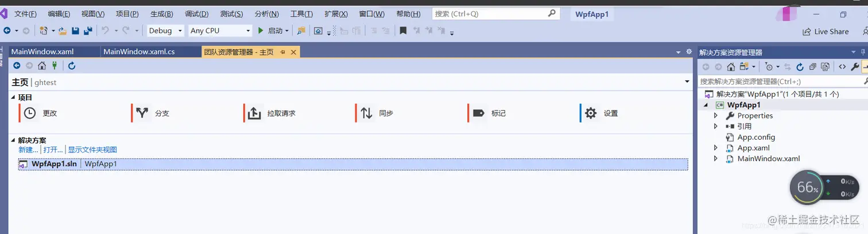Open the 同步 (Sync) tile
The image size is (868, 234).
tap(375, 113)
